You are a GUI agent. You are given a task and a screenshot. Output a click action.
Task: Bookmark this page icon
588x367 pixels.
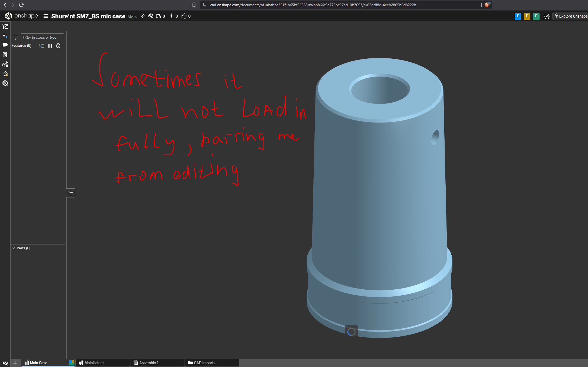[x=194, y=5]
